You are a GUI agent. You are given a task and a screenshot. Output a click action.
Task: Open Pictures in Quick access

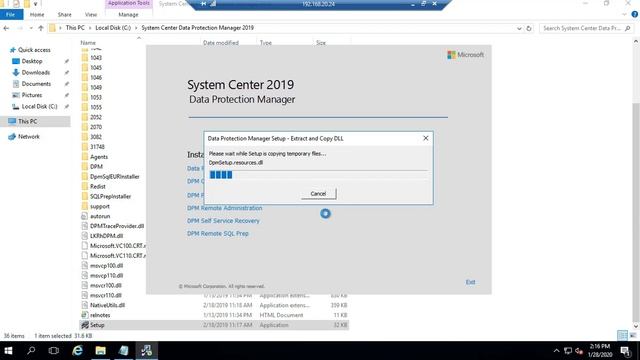(32, 95)
